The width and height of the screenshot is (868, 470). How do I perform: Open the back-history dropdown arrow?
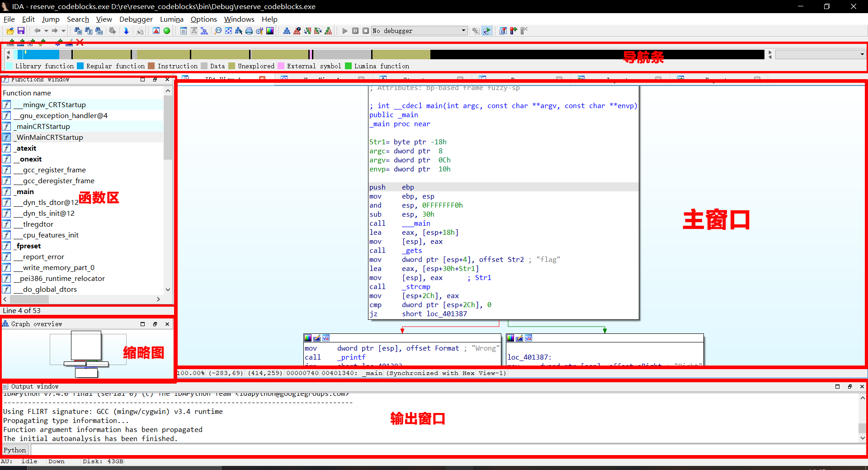pyautogui.click(x=46, y=31)
